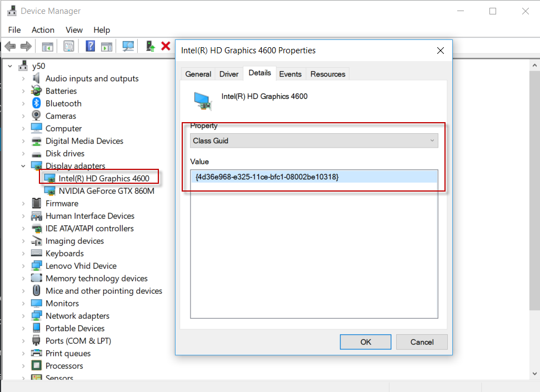
Task: Select IDE ATA/ATAPI controllers entry
Action: 89,228
